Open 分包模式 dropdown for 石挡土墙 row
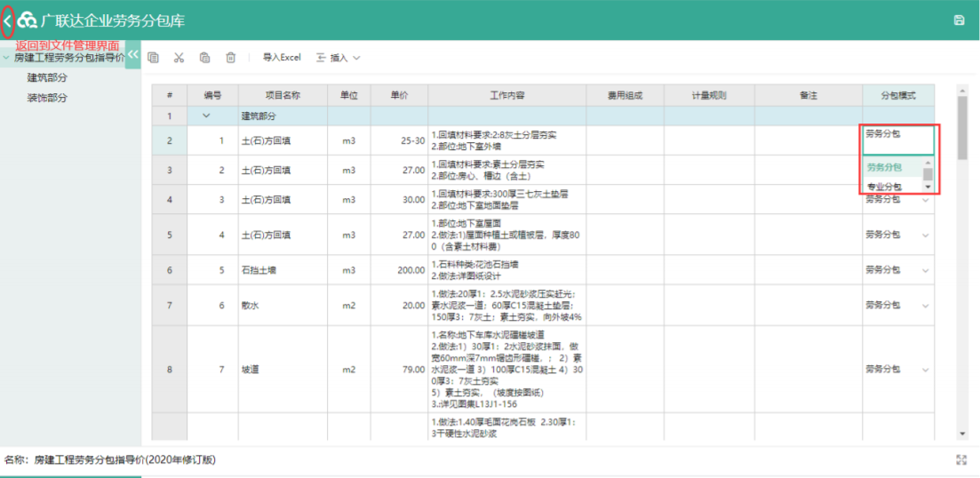 (x=926, y=270)
